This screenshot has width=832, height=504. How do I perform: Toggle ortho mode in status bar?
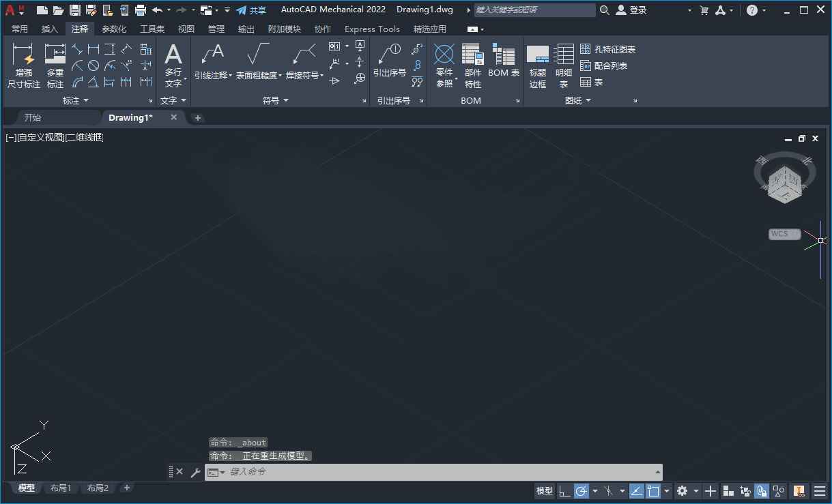point(564,491)
